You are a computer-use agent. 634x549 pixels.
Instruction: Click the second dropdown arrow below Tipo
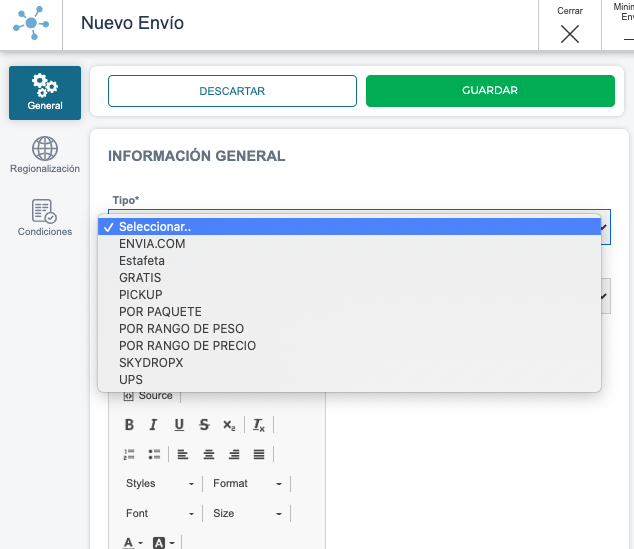point(605,296)
